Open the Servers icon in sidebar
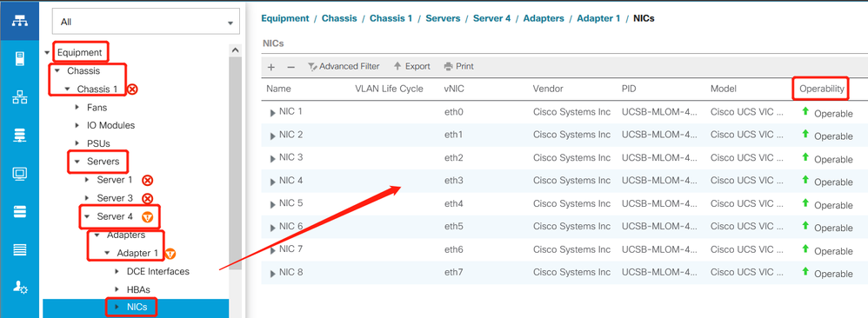Screen dimensions: 868x318 19,58
